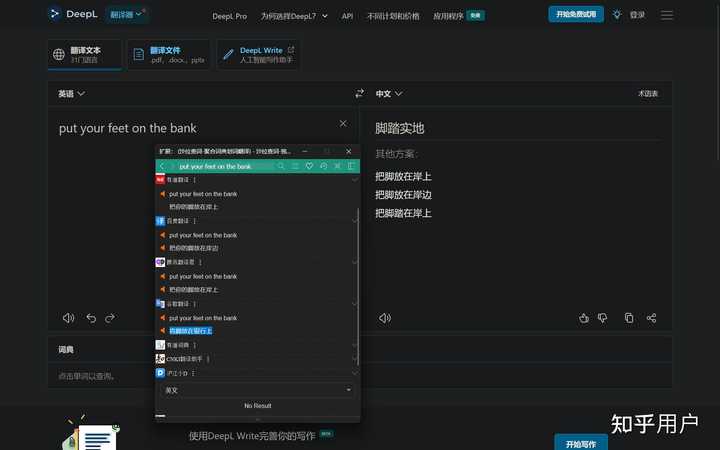The image size is (720, 450).
Task: Click the rightmost icon in Saladict green bar
Action: (351, 166)
